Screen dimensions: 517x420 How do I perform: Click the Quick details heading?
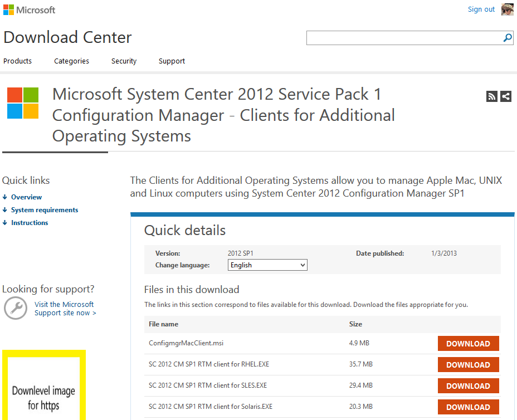pyautogui.click(x=185, y=230)
